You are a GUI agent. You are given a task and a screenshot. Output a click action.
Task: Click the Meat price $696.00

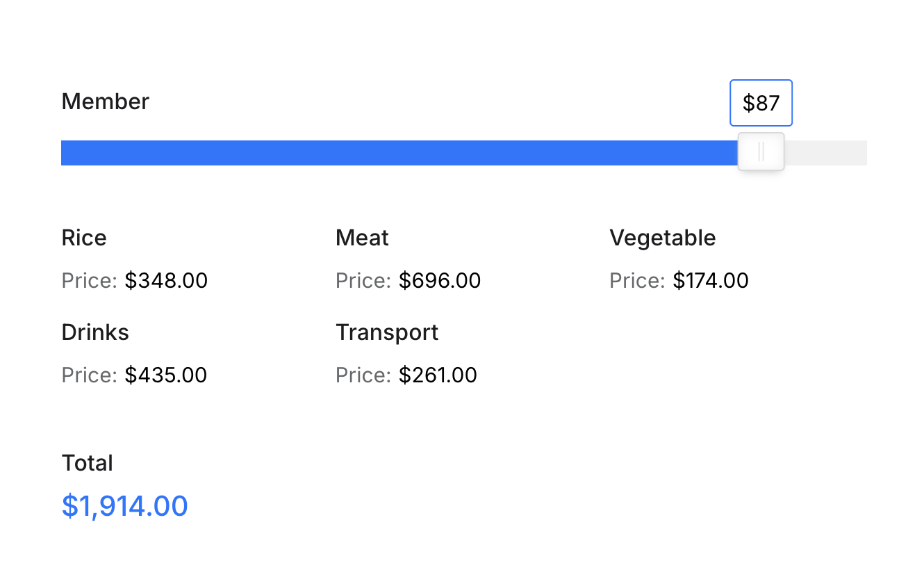[440, 281]
